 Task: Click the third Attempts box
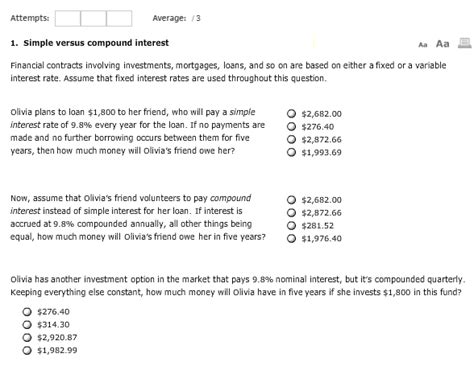click(x=119, y=18)
